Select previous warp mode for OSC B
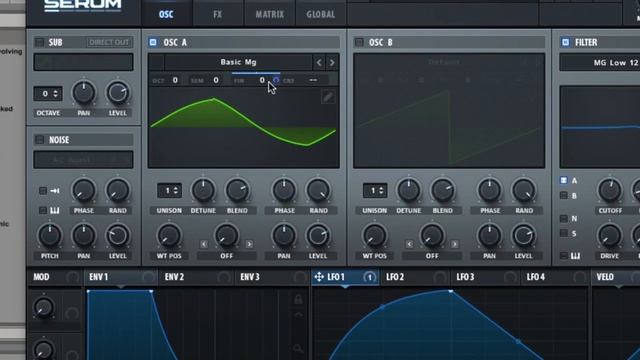This screenshot has width=640, height=360. point(409,244)
